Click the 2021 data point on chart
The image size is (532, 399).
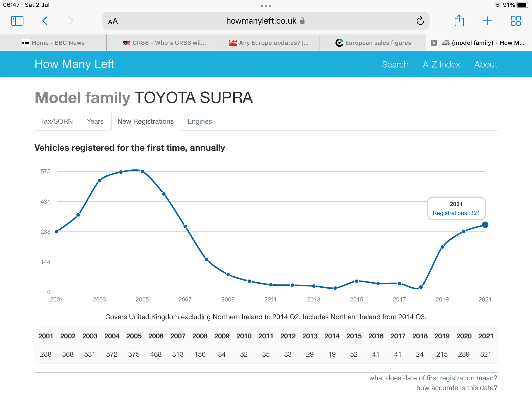pyautogui.click(x=485, y=225)
